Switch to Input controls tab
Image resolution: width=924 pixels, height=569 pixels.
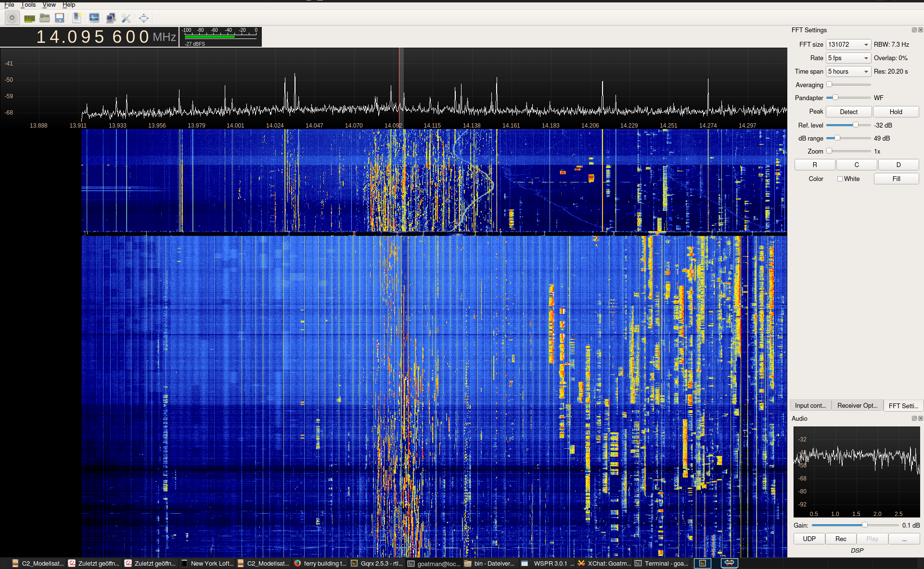[810, 405]
